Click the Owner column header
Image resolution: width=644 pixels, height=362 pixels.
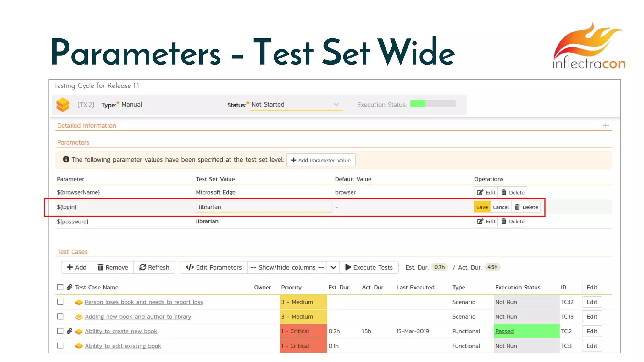[x=263, y=287]
